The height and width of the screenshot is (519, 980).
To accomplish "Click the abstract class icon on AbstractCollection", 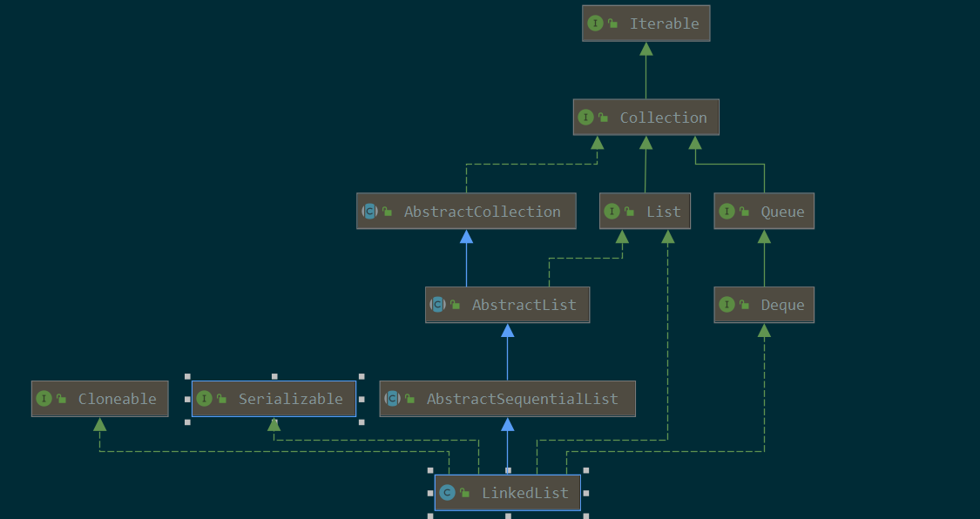I will (370, 211).
